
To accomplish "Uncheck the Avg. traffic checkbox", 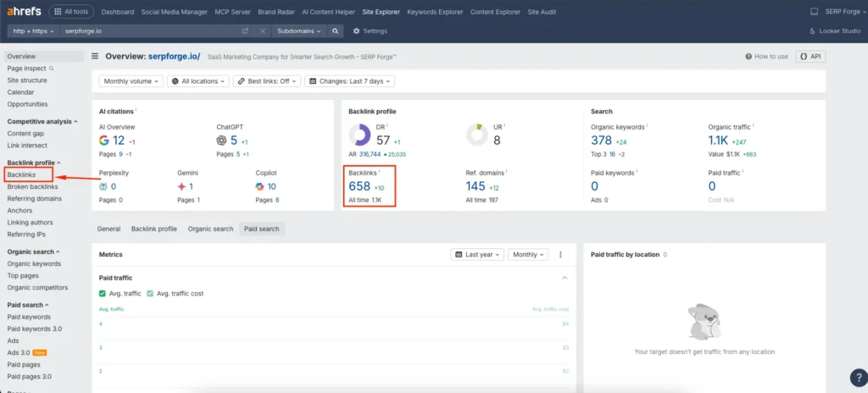I will tap(103, 293).
